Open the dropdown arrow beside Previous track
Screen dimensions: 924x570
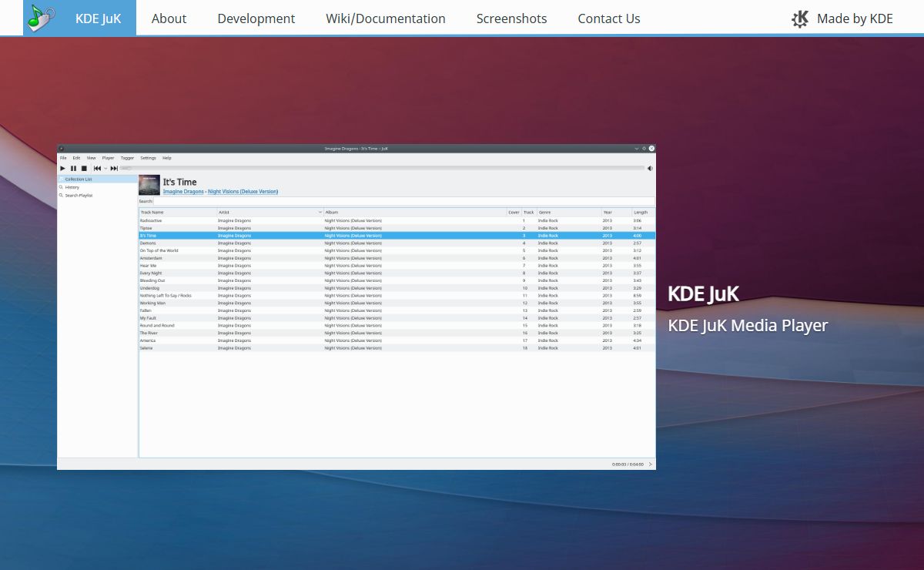click(105, 168)
